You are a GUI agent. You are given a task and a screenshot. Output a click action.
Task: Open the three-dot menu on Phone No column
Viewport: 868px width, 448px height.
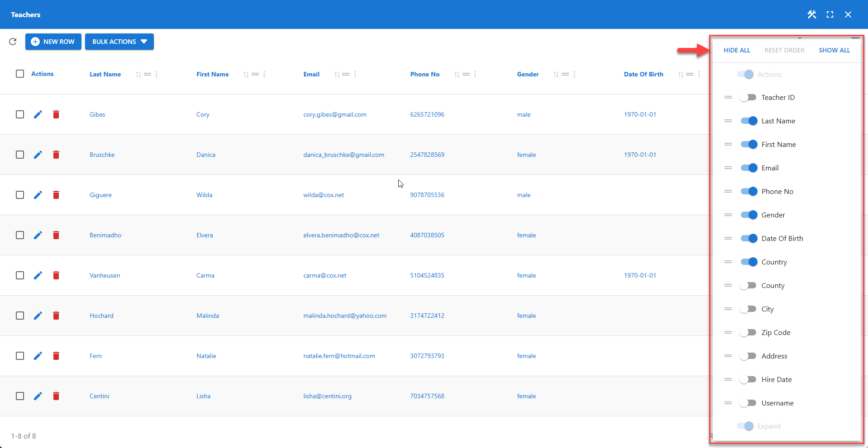[x=475, y=74]
